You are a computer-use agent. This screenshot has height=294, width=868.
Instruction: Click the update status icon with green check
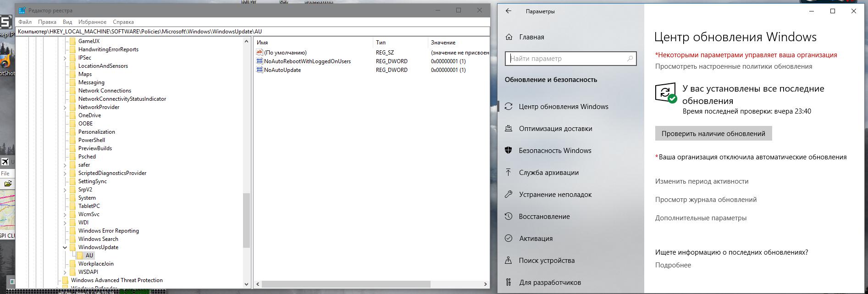[x=666, y=93]
